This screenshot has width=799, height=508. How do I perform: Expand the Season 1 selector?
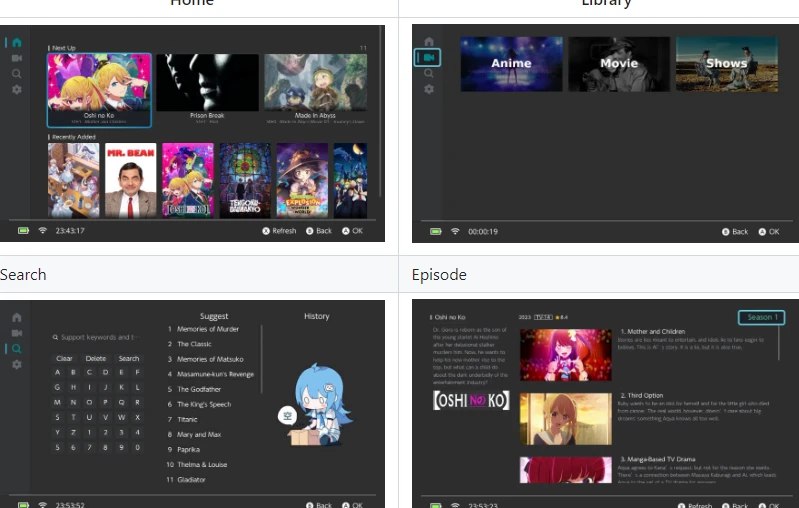760,318
